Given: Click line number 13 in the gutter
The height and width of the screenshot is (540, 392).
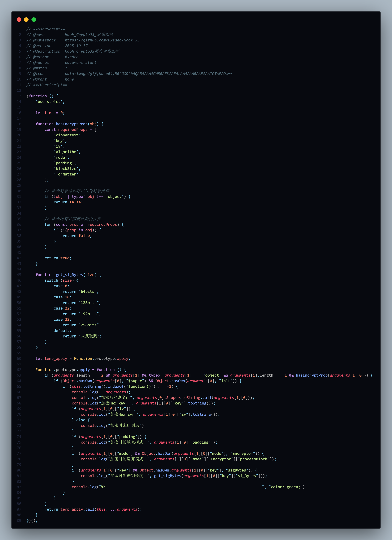Looking at the screenshot, I should tap(19, 96).
